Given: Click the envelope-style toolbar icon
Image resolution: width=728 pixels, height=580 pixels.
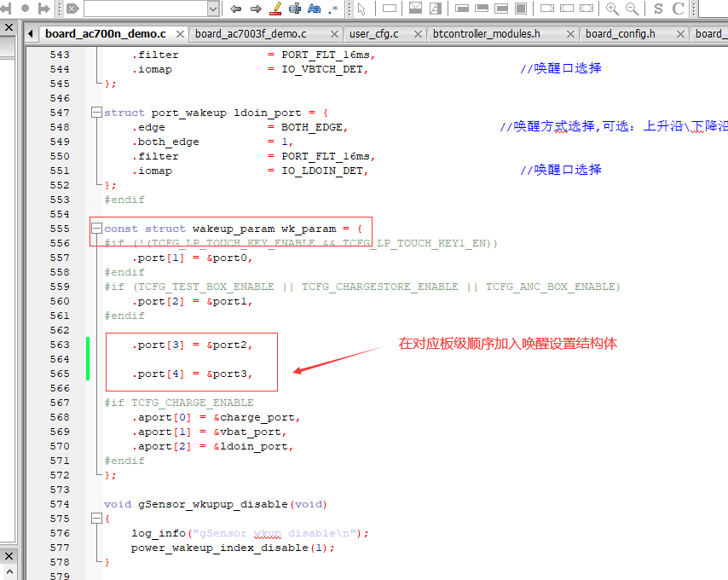Looking at the screenshot, I should (x=415, y=8).
